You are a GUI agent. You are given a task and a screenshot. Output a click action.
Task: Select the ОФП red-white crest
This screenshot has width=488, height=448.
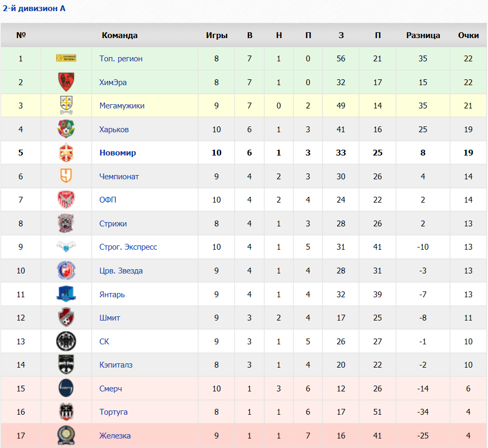coord(66,199)
